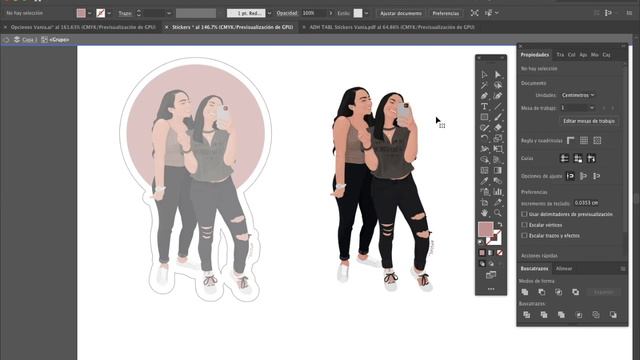Image resolution: width=640 pixels, height=360 pixels.
Task: Open the Estilo graphic style dropdown
Action: (x=367, y=13)
